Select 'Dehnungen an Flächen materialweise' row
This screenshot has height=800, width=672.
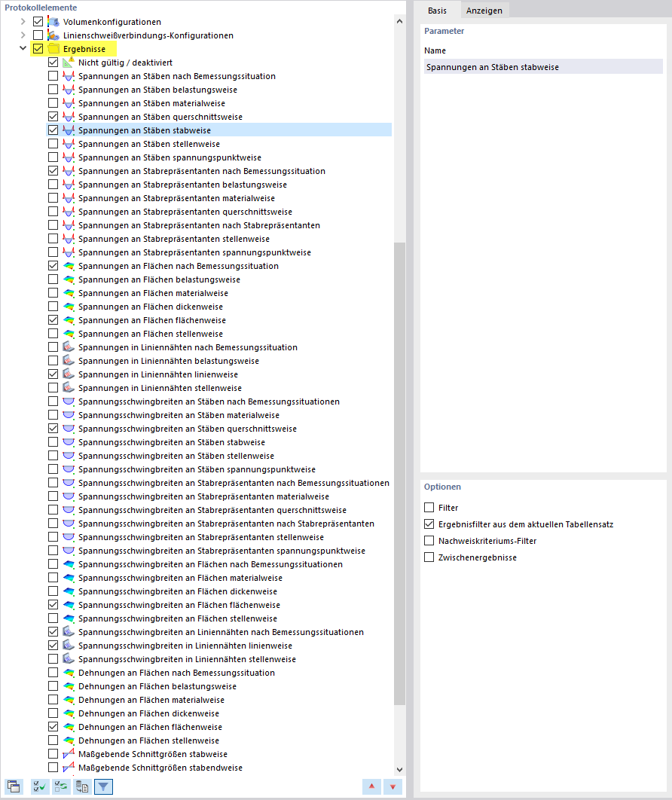point(151,700)
